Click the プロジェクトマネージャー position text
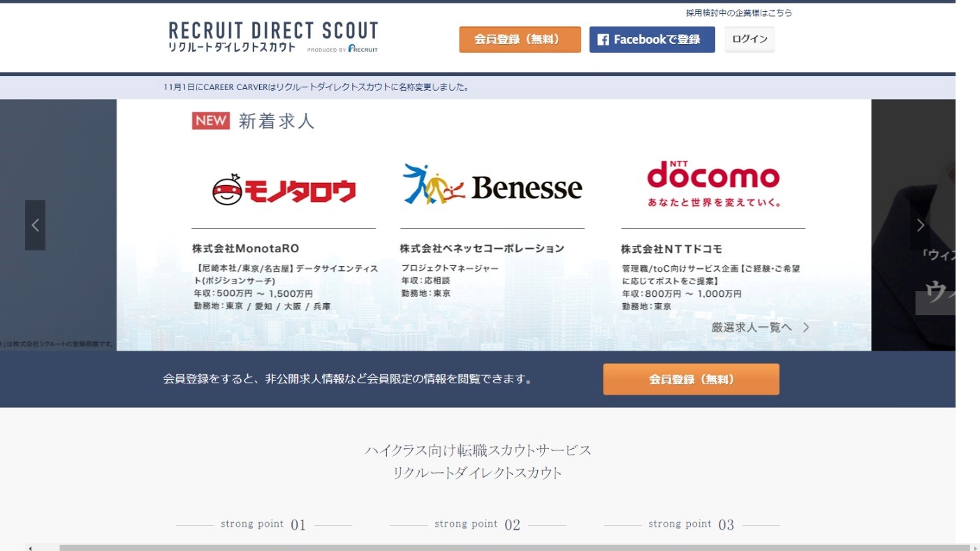The image size is (980, 551). (x=450, y=268)
